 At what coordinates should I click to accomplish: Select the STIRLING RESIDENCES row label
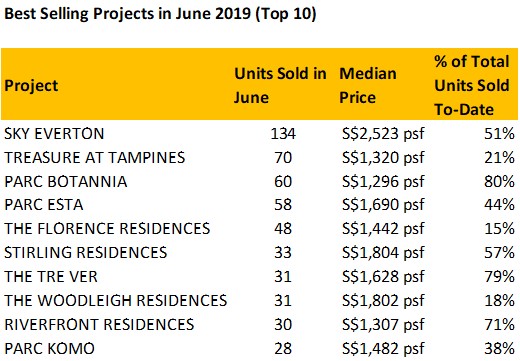pyautogui.click(x=86, y=252)
